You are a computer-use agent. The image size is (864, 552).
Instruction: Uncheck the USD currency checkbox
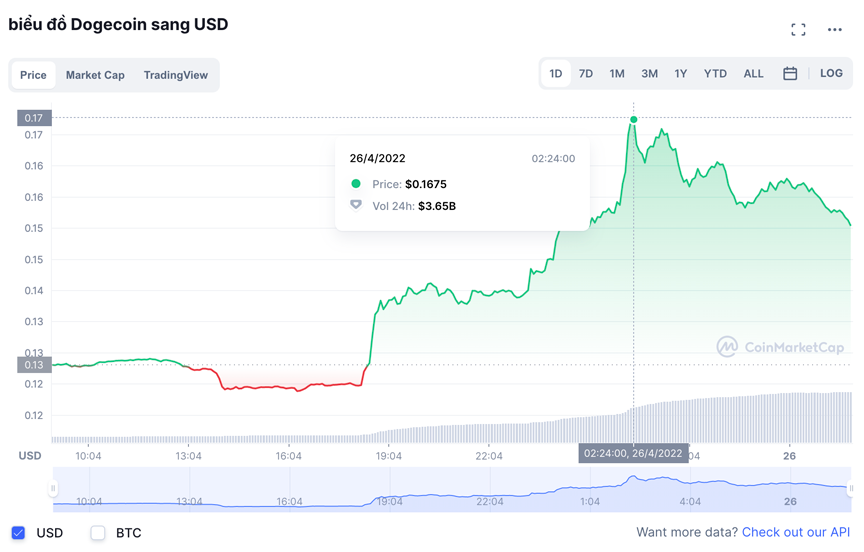(18, 533)
